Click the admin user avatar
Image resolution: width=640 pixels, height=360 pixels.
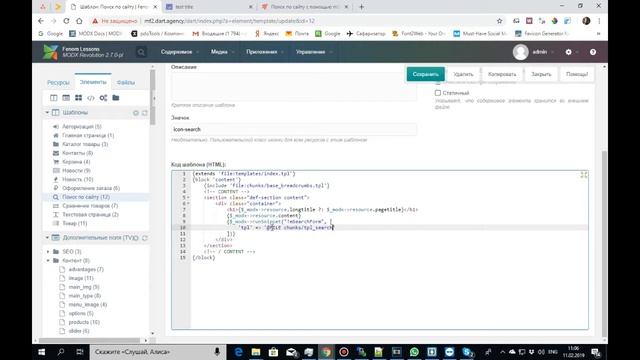pyautogui.click(x=520, y=52)
